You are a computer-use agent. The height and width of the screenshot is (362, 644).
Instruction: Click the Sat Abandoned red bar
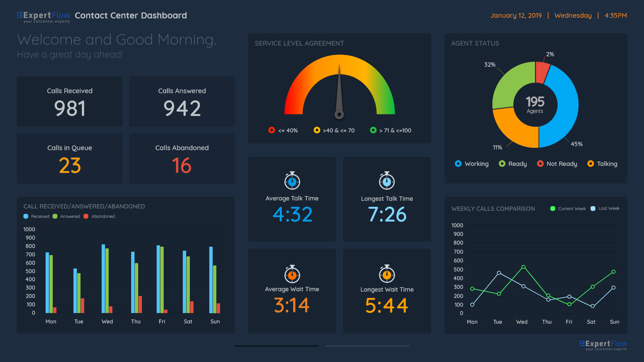point(192,307)
